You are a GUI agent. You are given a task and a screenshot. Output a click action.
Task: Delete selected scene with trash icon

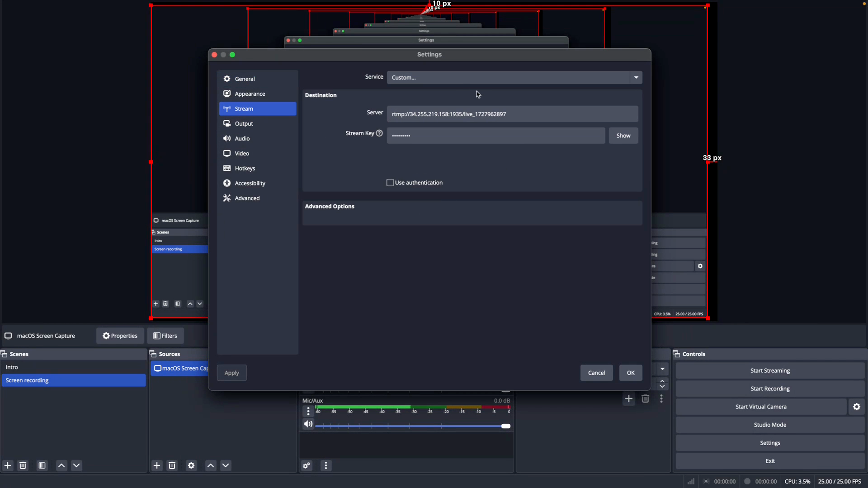[23, 466]
